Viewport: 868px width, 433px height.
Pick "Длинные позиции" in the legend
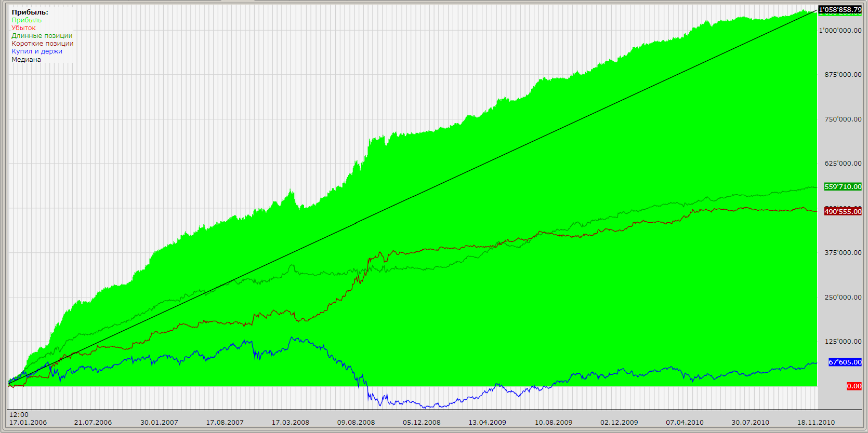42,35
